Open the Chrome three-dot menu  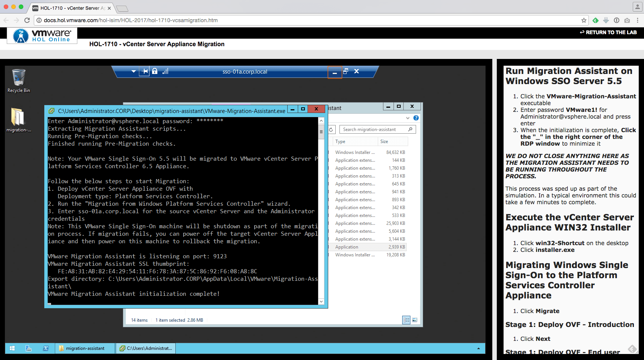(638, 20)
